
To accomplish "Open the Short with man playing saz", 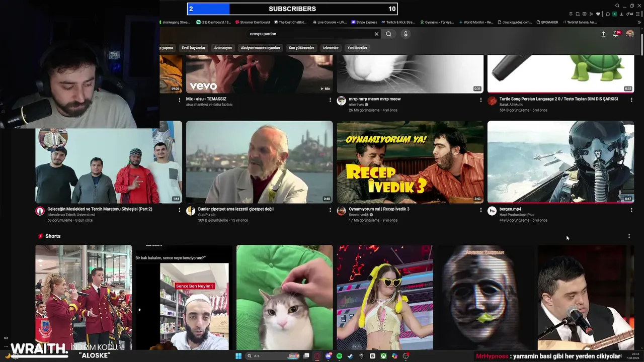I will pos(586,297).
